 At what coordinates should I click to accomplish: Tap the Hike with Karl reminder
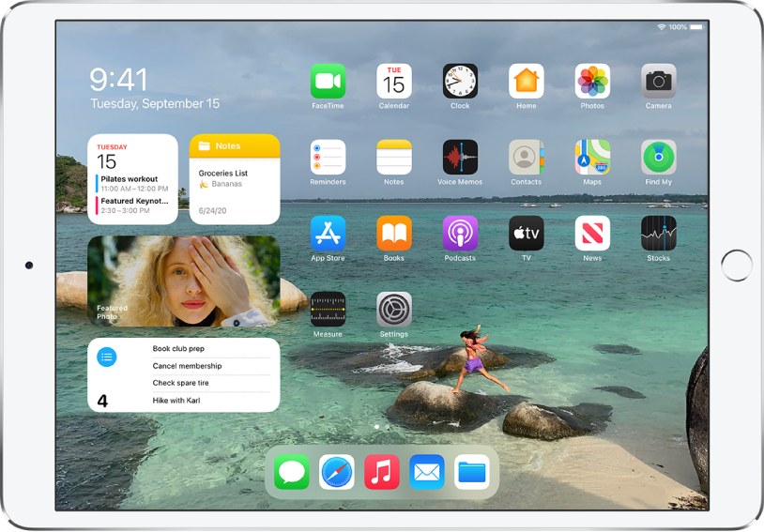176,401
